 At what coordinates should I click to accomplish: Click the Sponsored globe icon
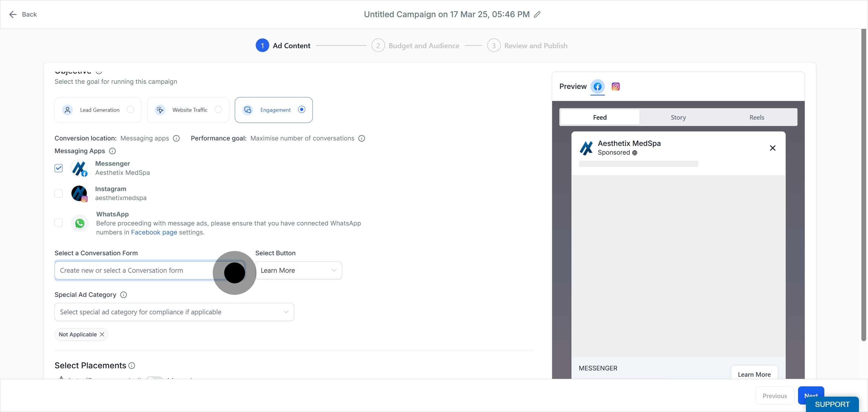click(x=634, y=153)
